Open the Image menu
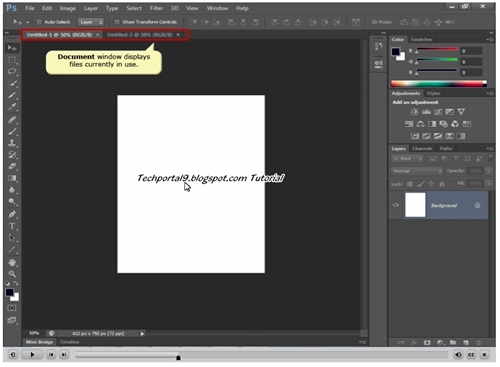Viewport: 500px width, 367px height. click(67, 8)
